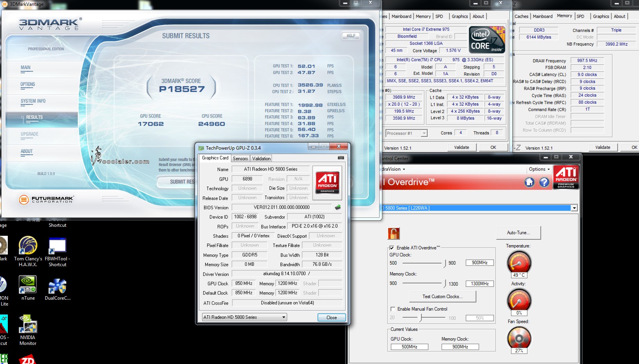
Task: Open OPTIONS in 3DMark Vantage sidebar
Action: point(28,84)
